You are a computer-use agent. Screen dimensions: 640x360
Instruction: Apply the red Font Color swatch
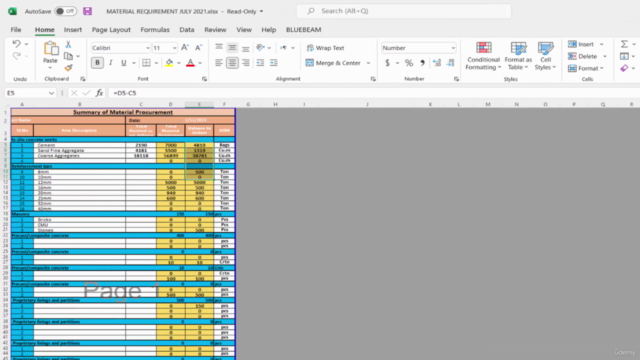click(x=190, y=63)
